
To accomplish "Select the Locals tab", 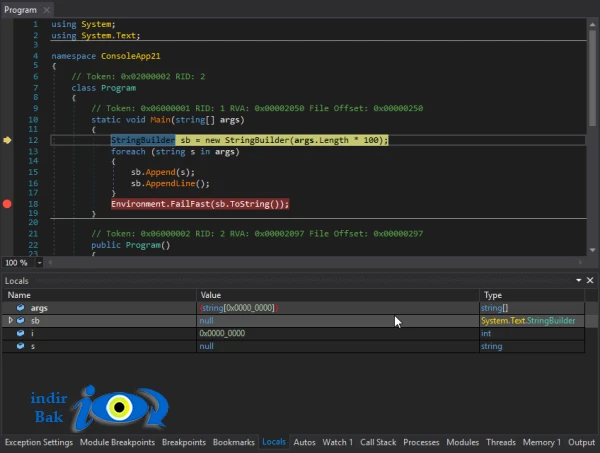I will point(274,442).
